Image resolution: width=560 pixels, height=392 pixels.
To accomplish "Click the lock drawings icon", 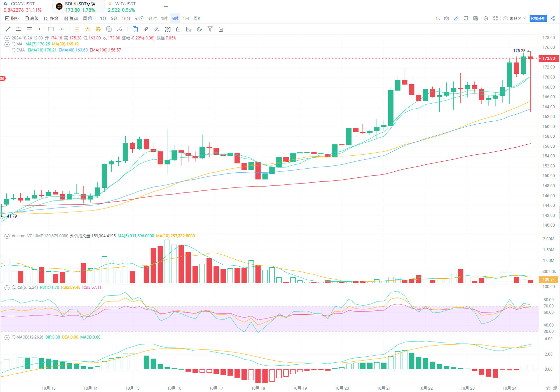I will (x=178, y=29).
